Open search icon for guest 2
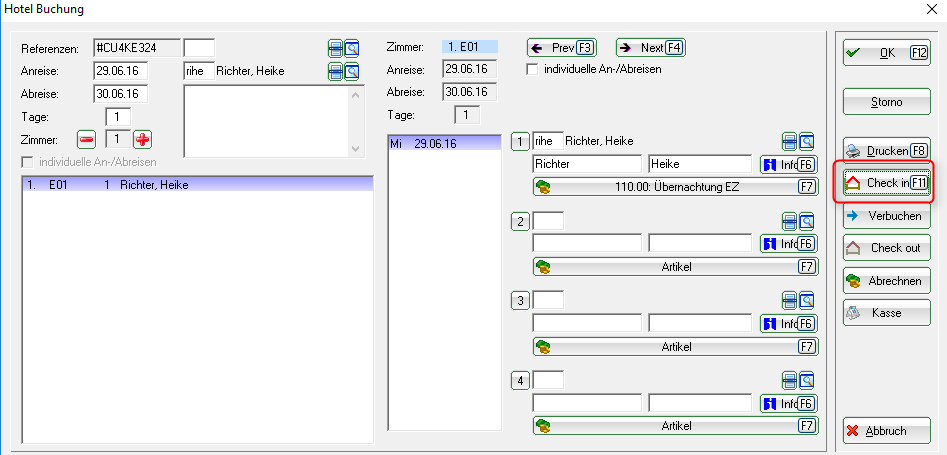Screen dimensions: 947x455 pyautogui.click(x=806, y=221)
